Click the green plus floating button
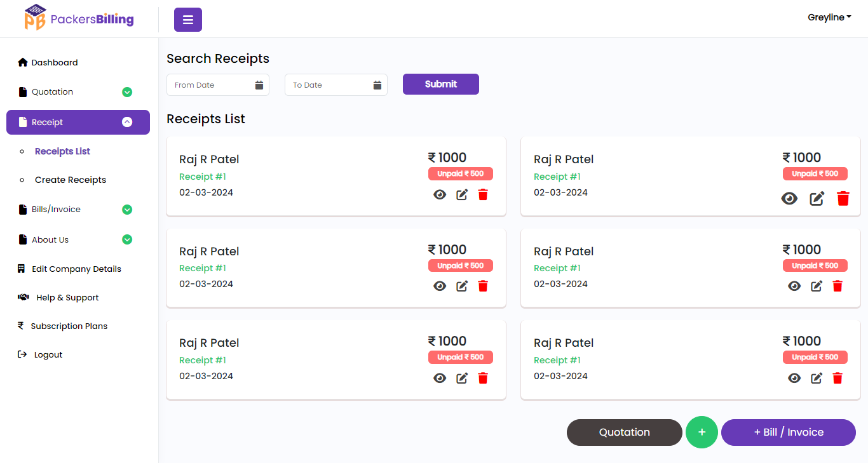Screen dimensions: 868x463 tap(702, 432)
